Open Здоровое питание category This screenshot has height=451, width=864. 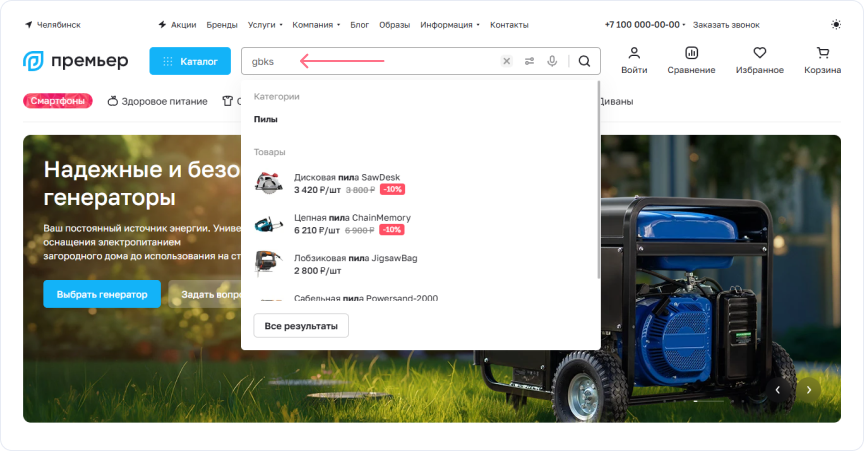pos(158,101)
